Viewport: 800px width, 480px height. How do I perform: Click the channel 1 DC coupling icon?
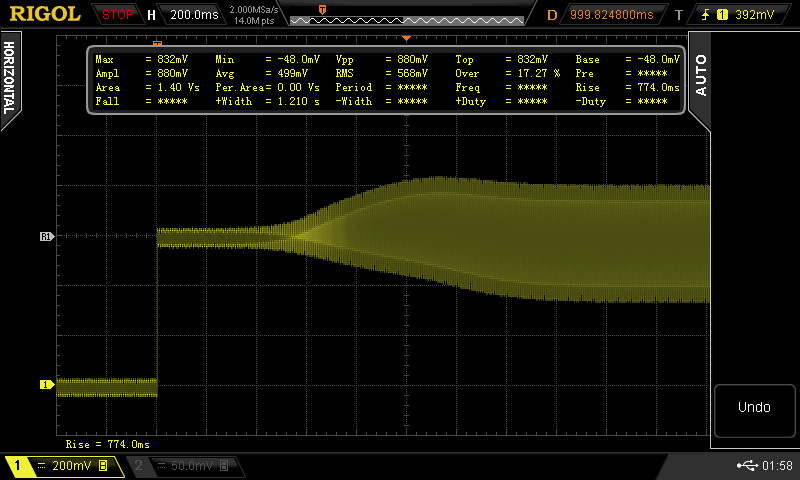point(39,466)
